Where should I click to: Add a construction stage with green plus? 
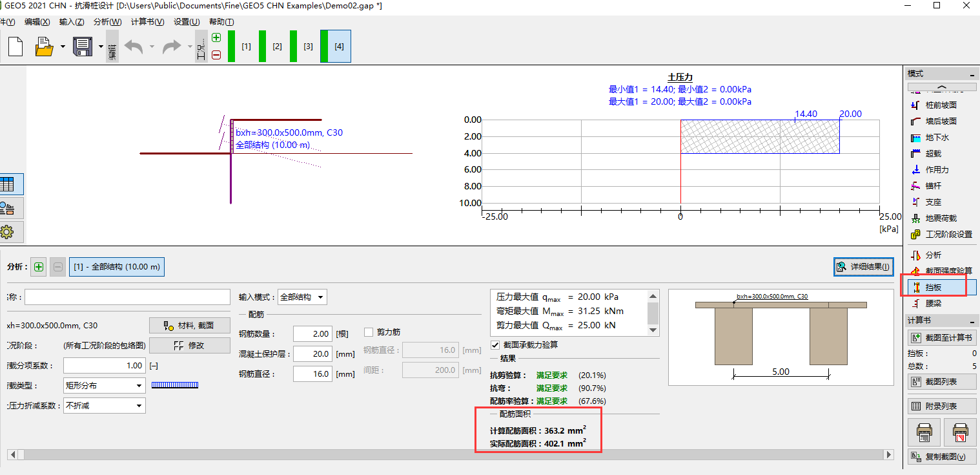click(216, 38)
